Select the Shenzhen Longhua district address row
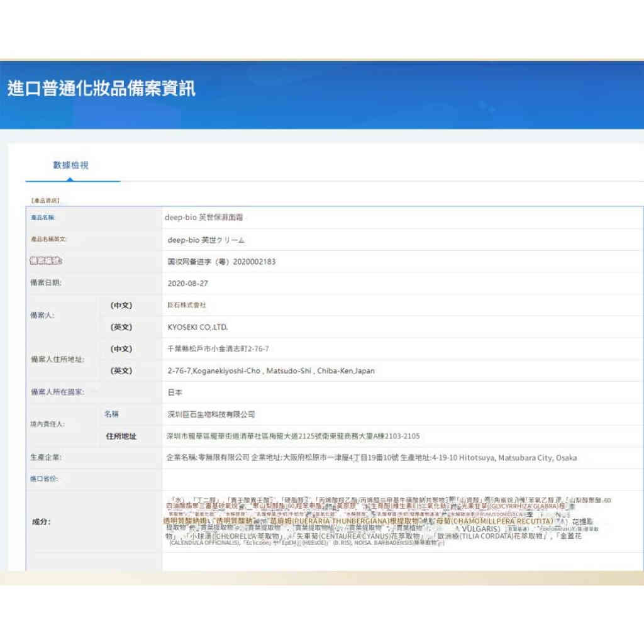The height and width of the screenshot is (644, 644). click(x=289, y=436)
